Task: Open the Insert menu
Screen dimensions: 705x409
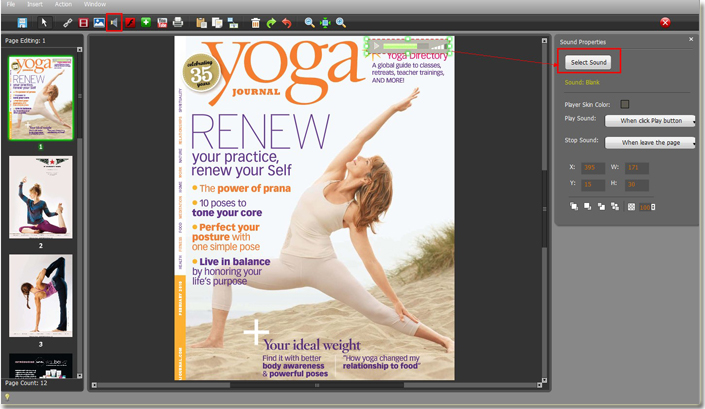Action: coord(35,4)
